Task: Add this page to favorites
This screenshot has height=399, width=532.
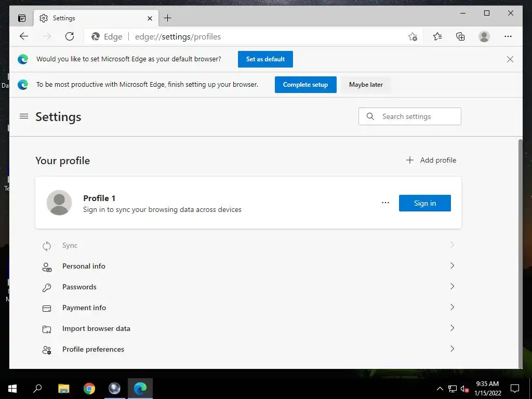Action: 413,36
